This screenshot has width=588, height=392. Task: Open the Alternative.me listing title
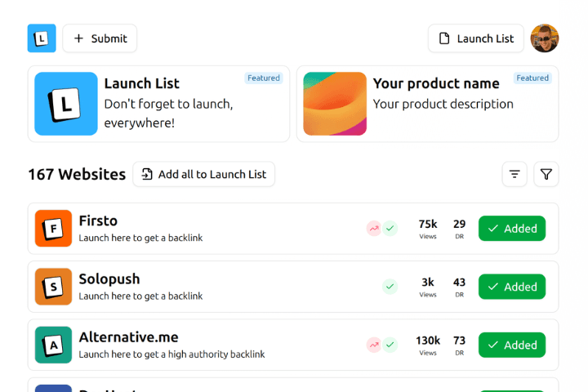tap(129, 337)
